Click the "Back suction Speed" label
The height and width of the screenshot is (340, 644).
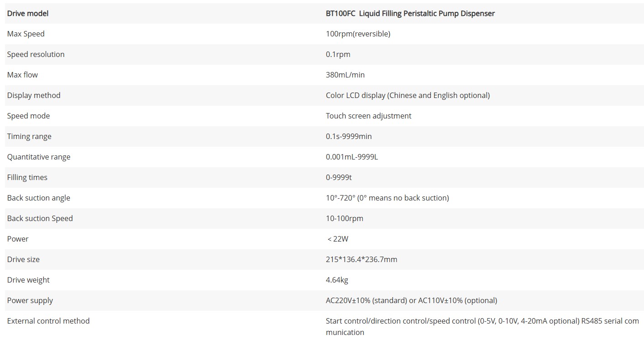pyautogui.click(x=40, y=218)
